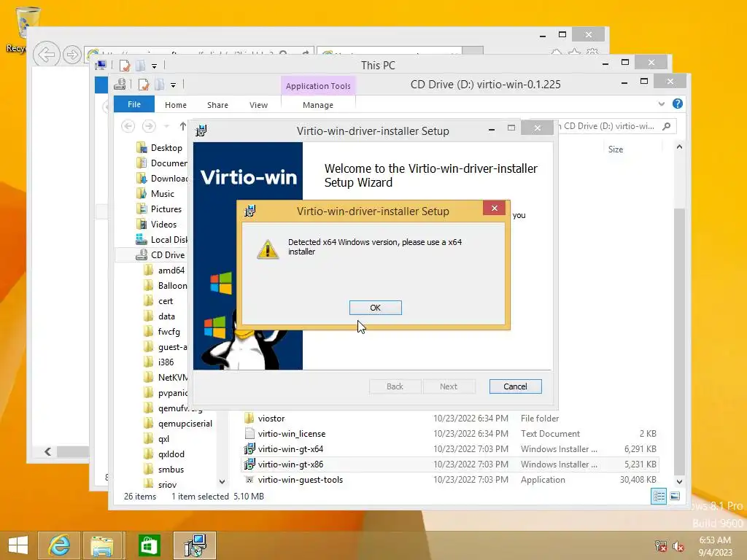Switch to Details view icon in status bar

point(659,496)
